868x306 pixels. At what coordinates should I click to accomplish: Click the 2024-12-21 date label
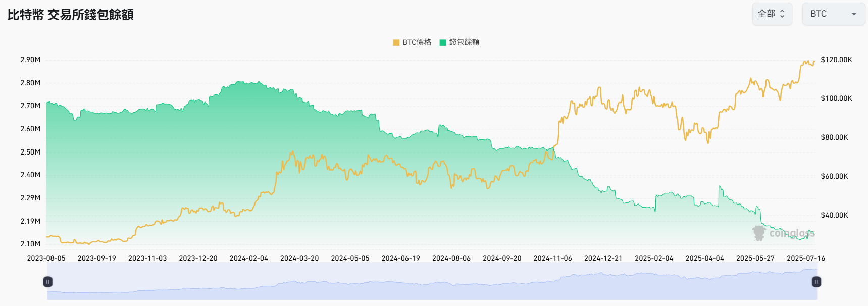click(603, 258)
